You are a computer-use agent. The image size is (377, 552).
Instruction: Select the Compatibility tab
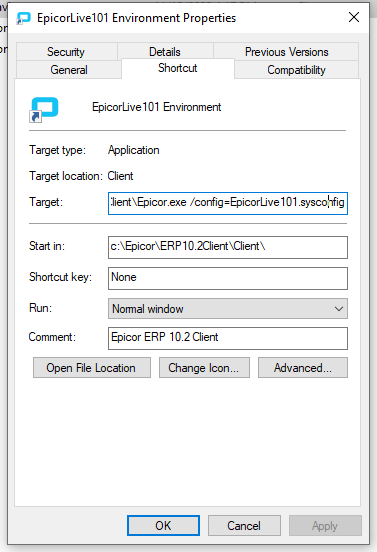[x=296, y=70]
